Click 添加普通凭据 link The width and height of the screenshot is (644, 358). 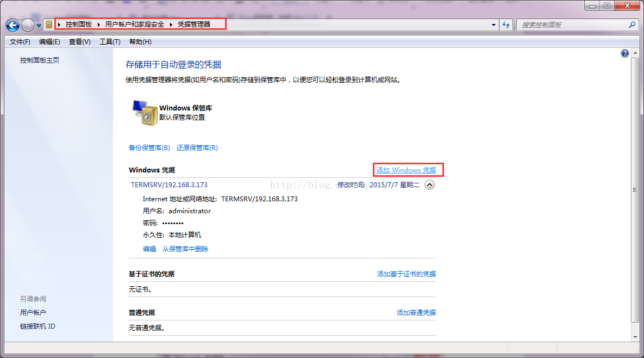pos(416,312)
